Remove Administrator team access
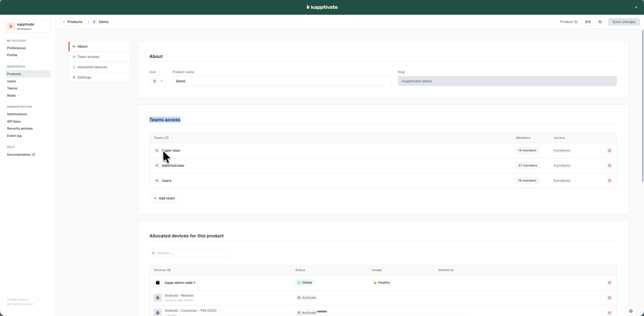This screenshot has height=316, width=644. point(609,165)
